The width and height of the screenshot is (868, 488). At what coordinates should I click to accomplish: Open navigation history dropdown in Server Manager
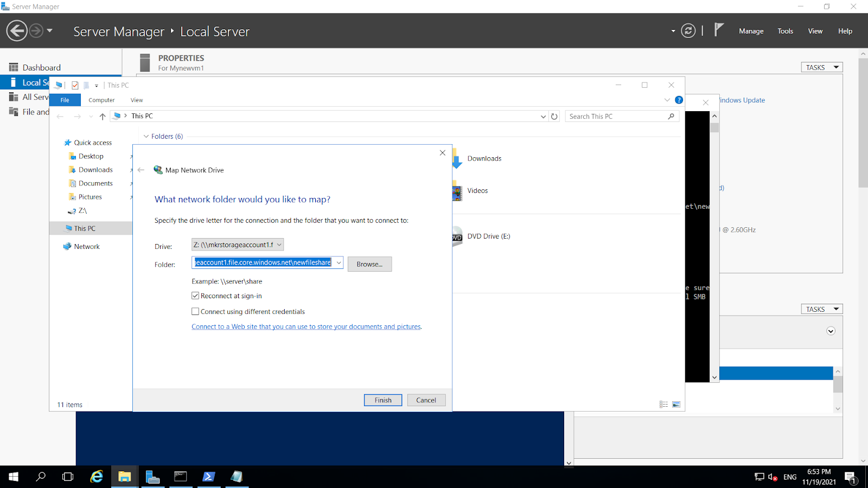(50, 31)
